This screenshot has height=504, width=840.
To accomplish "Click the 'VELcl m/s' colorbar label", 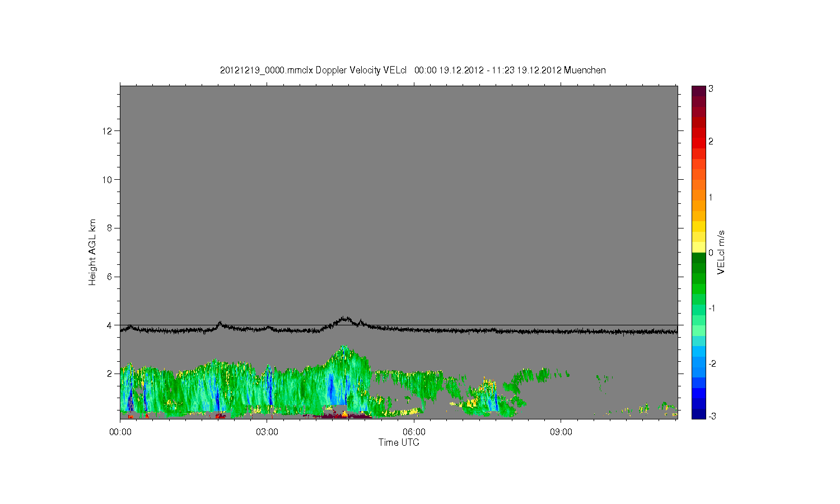I will click(721, 253).
